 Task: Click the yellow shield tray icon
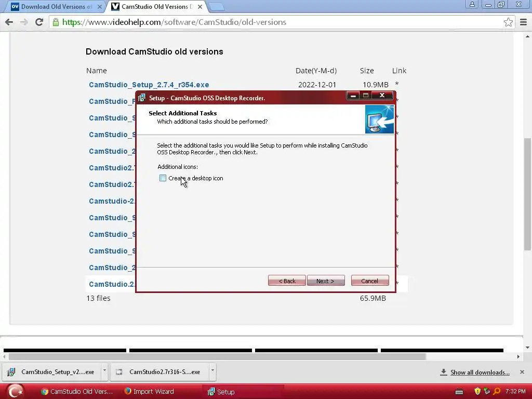click(477, 392)
